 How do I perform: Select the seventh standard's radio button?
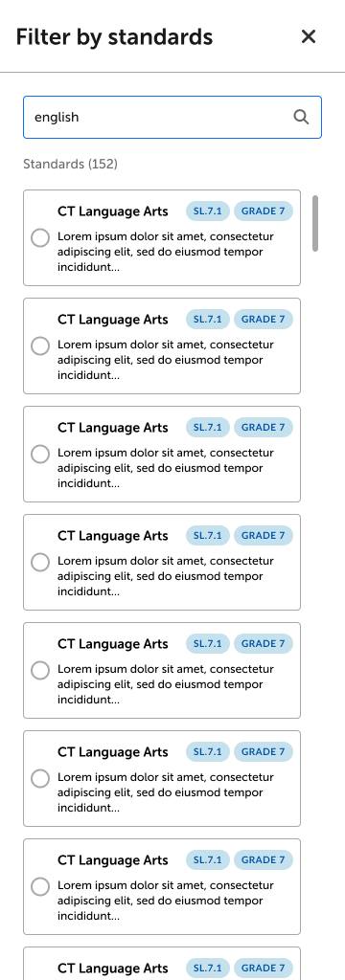40,887
